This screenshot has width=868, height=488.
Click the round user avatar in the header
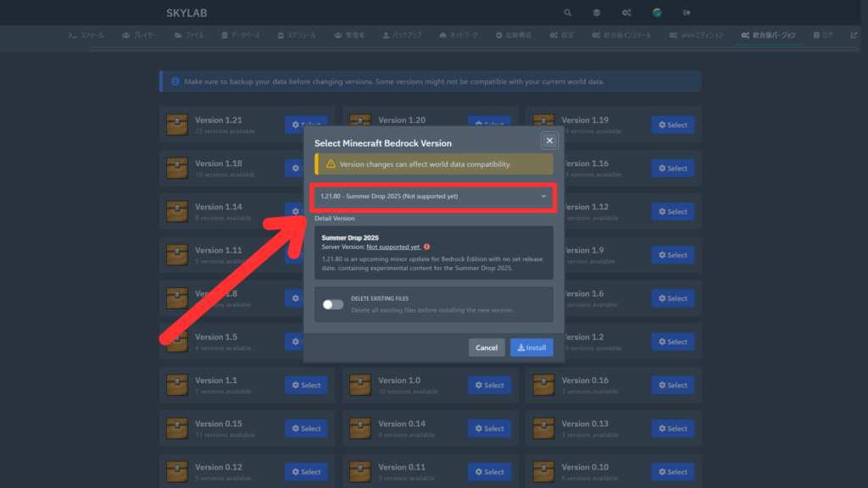657,13
